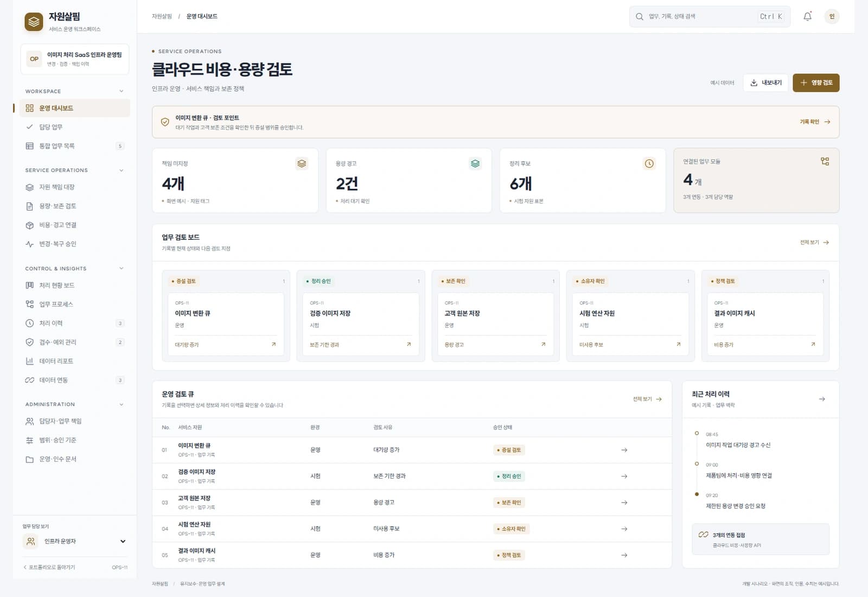Open 처리 이력 in the sidebar

[x=75, y=323]
